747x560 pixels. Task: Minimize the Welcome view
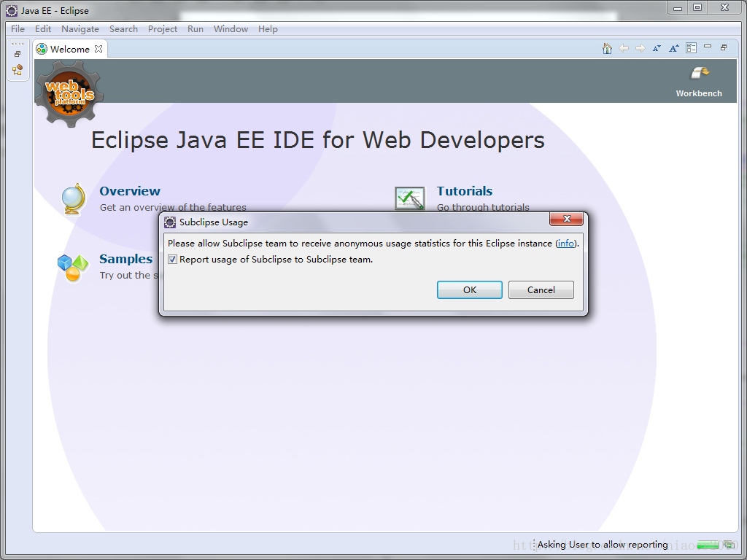(x=708, y=46)
